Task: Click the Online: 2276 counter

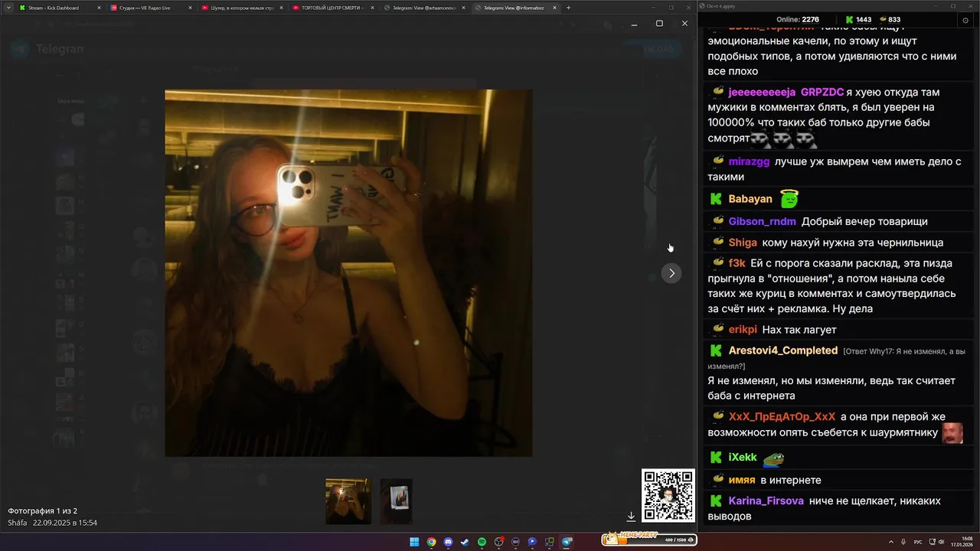Action: click(798, 20)
